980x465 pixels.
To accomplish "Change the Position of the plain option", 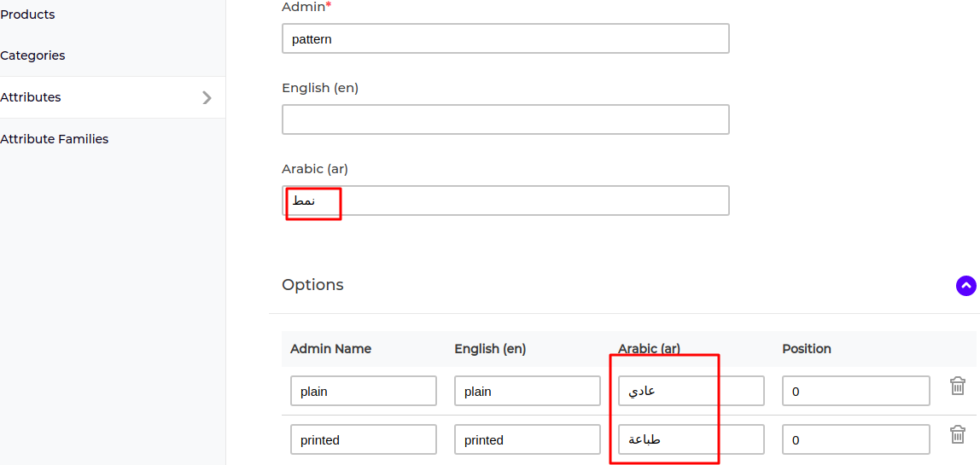I will tap(855, 392).
